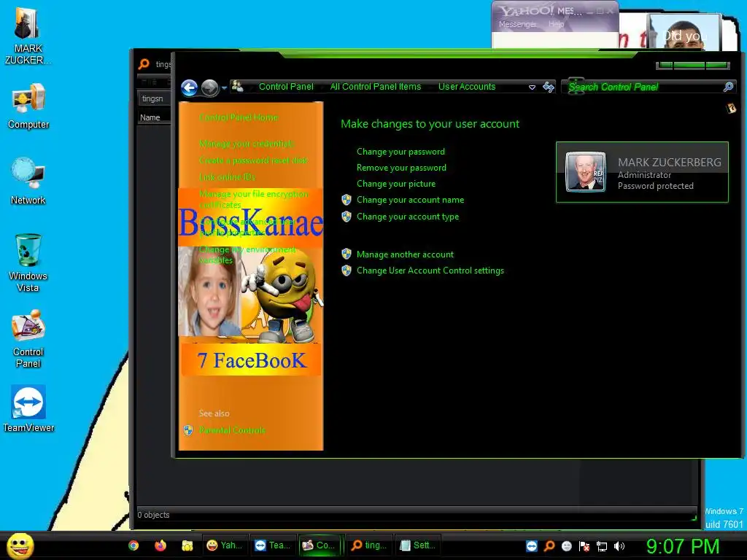Click the 9:07 PM taskbar clock
The image size is (747, 560).
pyautogui.click(x=683, y=546)
